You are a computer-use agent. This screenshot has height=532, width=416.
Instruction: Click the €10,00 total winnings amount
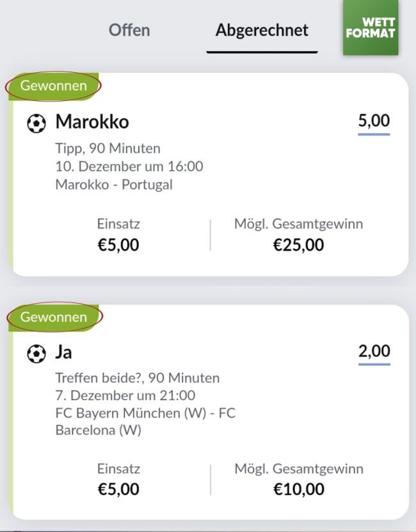click(x=298, y=489)
